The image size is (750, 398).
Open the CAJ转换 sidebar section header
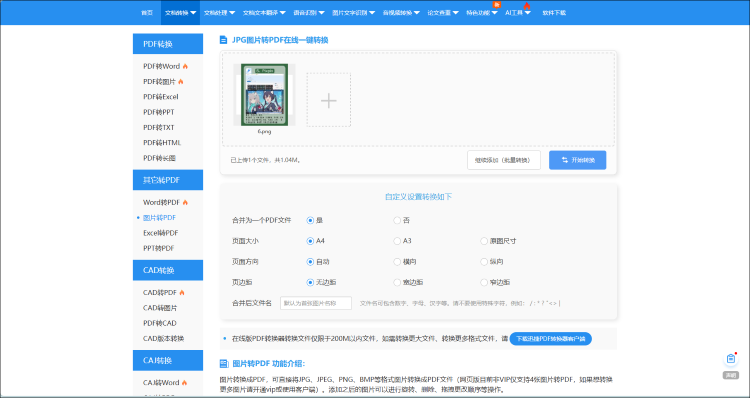point(168,360)
